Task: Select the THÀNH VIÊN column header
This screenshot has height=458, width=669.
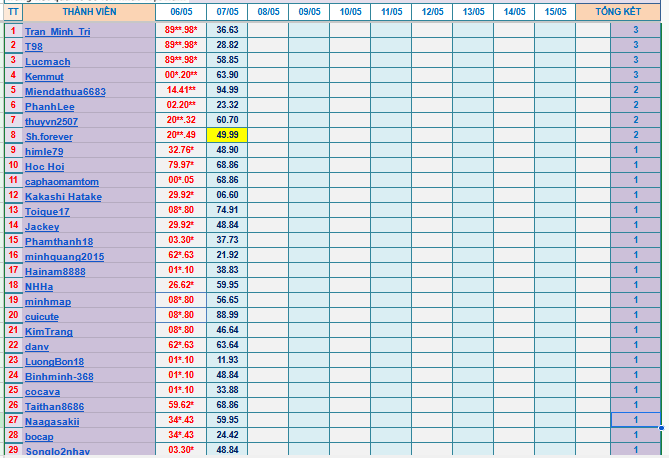Action: click(x=89, y=12)
